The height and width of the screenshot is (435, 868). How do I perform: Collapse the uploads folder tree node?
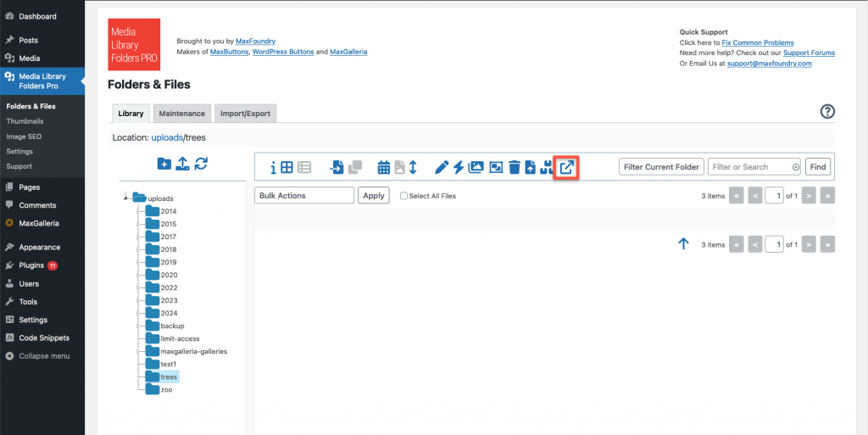coord(125,198)
